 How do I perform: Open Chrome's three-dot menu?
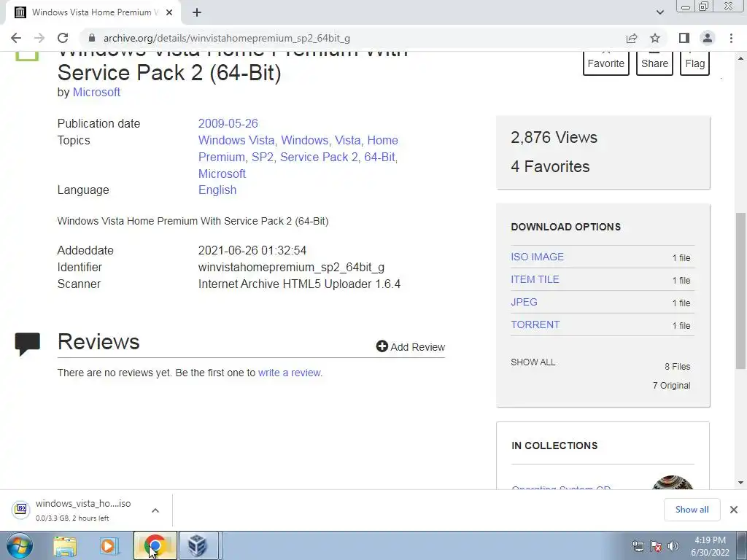point(731,38)
